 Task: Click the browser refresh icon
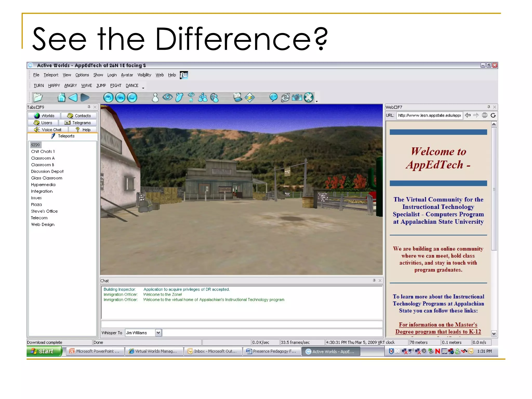coord(493,115)
